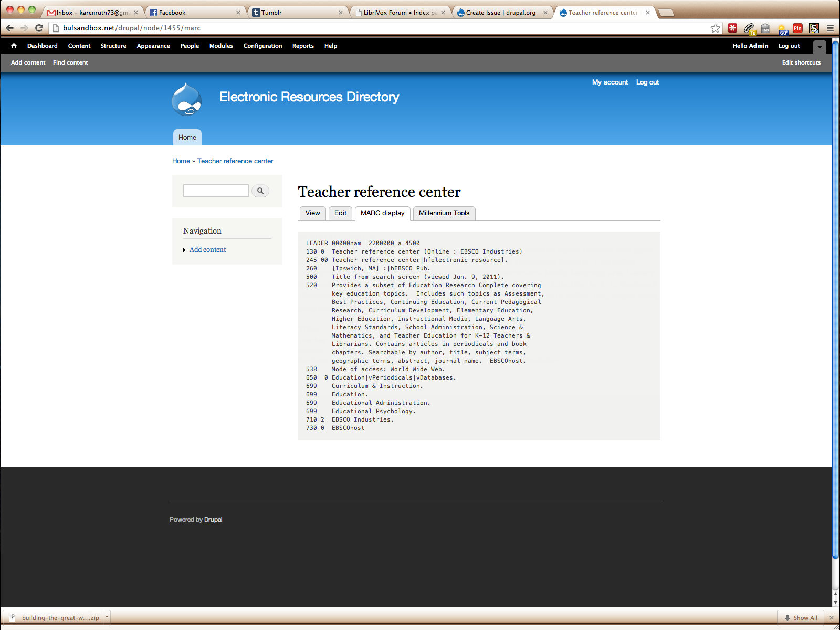Open the downloaded zip file's dropdown arrow
Image resolution: width=840 pixels, height=630 pixels.
pos(107,617)
